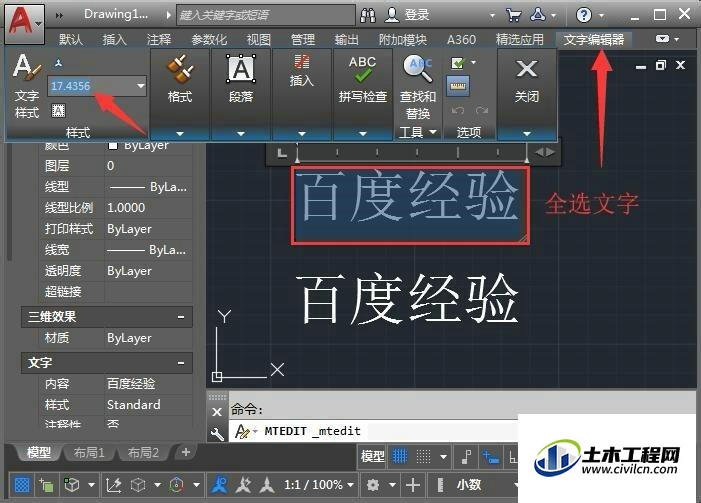The height and width of the screenshot is (503, 701).
Task: Open the More options checkmark menu
Action: 462,63
